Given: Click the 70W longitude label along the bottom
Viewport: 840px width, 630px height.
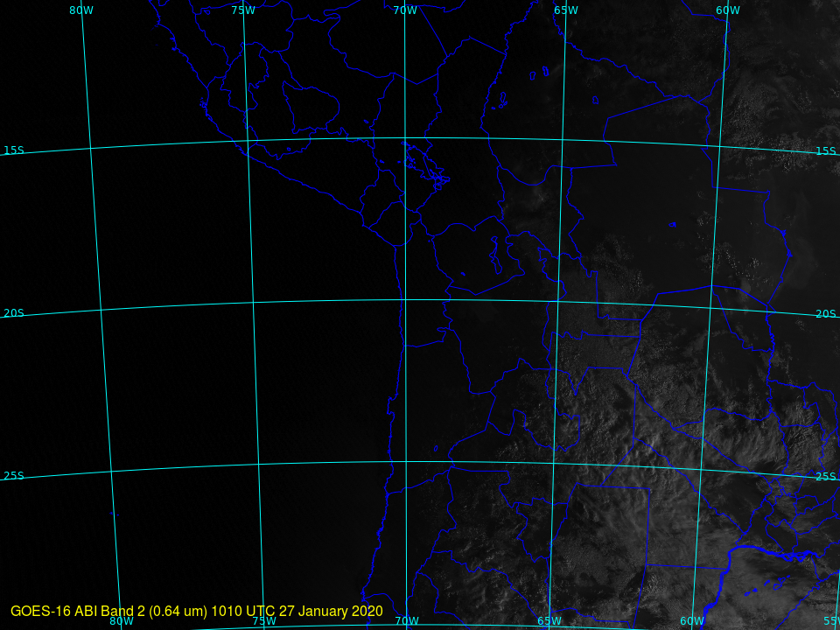Looking at the screenshot, I should [406, 621].
